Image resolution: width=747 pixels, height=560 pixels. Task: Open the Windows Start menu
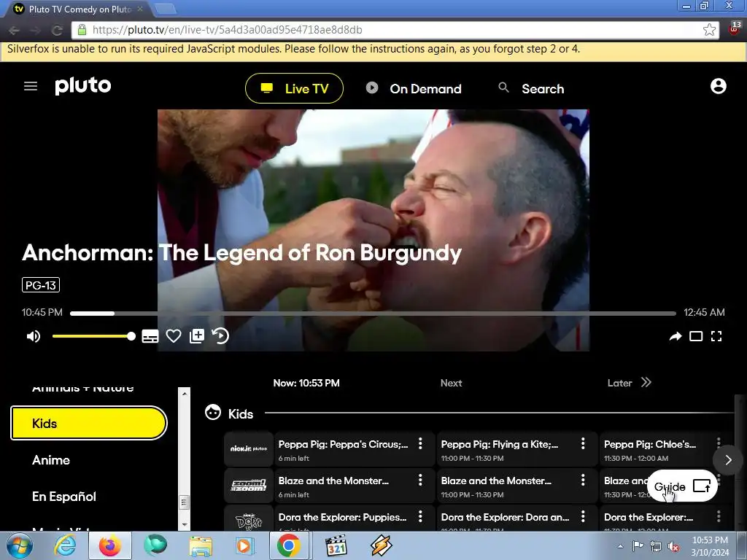tap(19, 545)
